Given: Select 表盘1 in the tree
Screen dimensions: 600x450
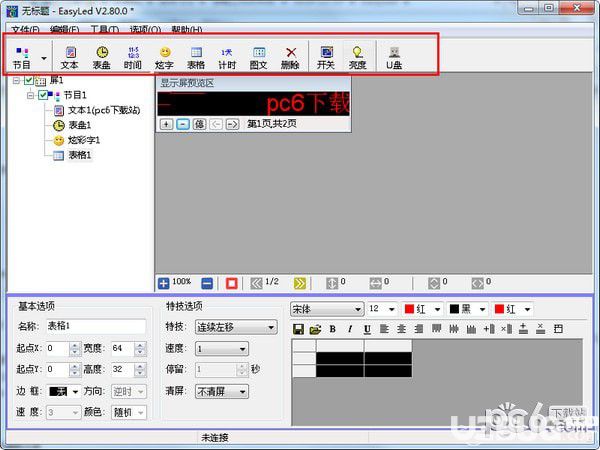Looking at the screenshot, I should (80, 125).
